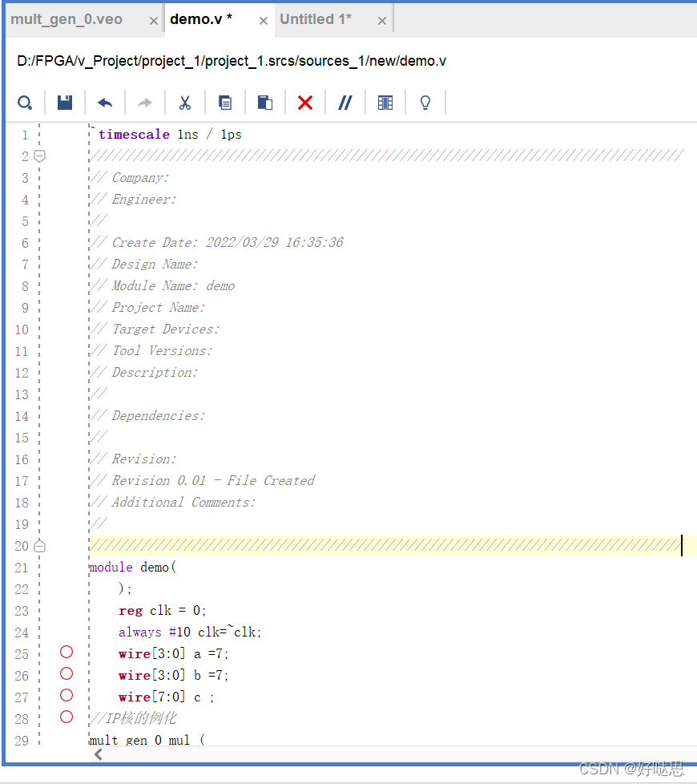
Task: Toggle column selection mode icon
Action: click(x=385, y=103)
